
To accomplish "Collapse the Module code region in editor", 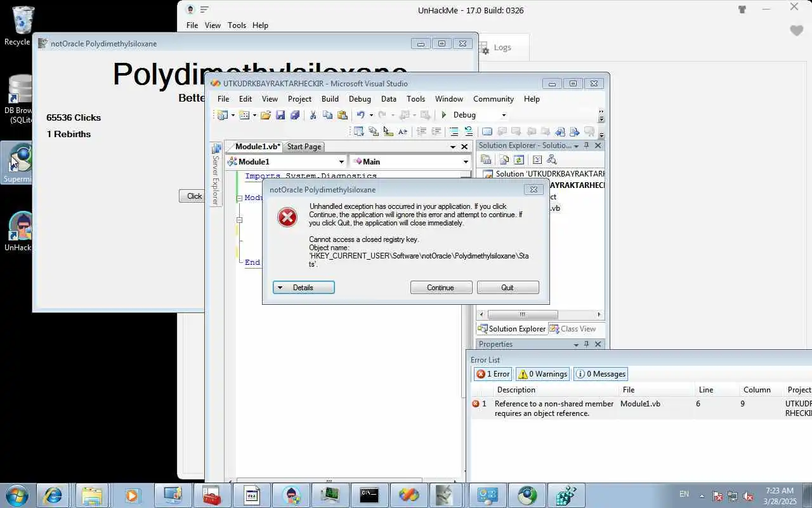I will [240, 198].
